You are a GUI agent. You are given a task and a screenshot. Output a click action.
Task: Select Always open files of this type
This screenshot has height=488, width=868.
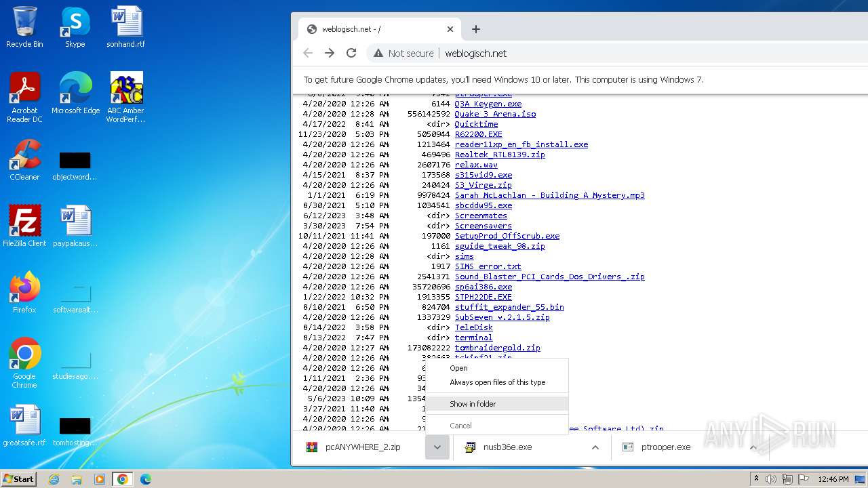pyautogui.click(x=497, y=382)
